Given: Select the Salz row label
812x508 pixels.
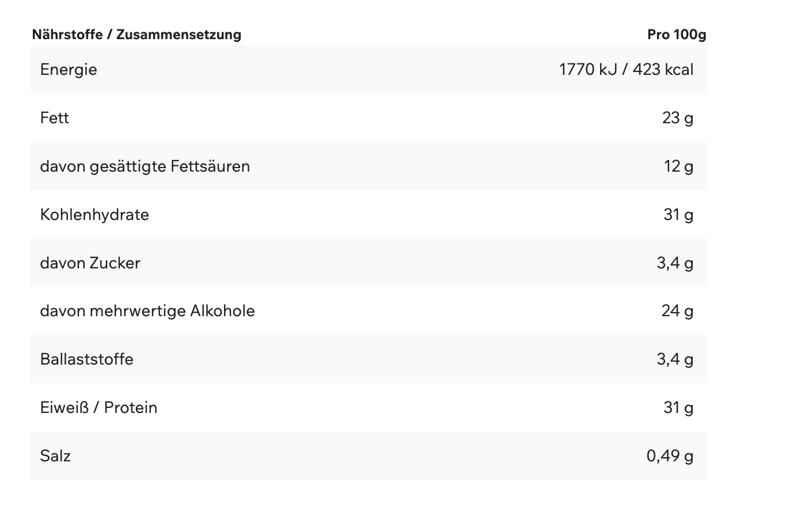Looking at the screenshot, I should pos(55,456).
